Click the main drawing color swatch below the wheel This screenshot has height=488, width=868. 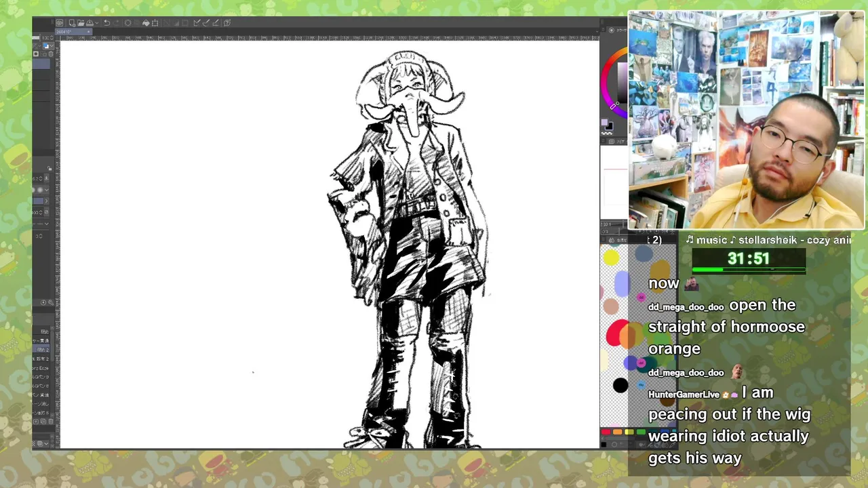click(x=604, y=122)
